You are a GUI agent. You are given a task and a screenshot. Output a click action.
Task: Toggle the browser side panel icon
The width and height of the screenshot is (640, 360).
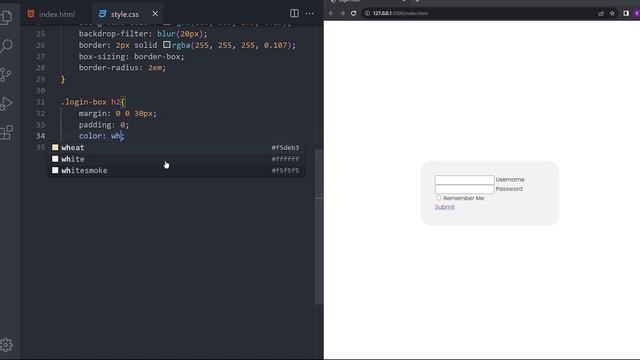(626, 13)
